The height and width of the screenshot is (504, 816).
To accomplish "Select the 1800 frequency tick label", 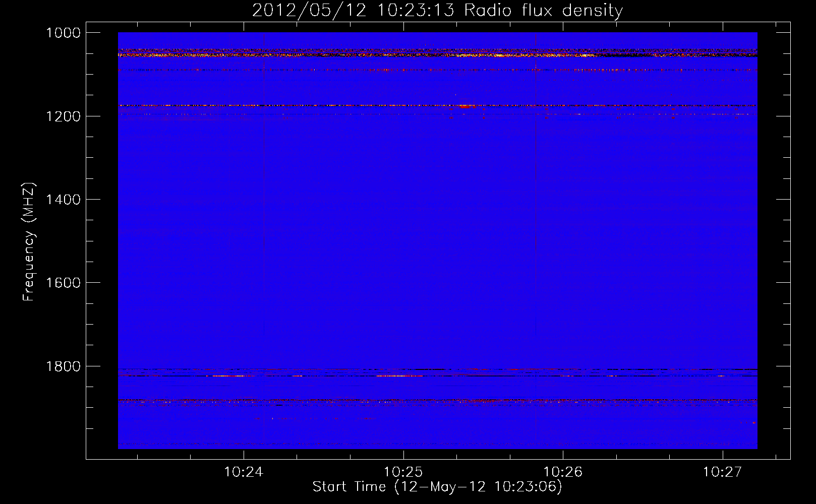I will click(64, 366).
